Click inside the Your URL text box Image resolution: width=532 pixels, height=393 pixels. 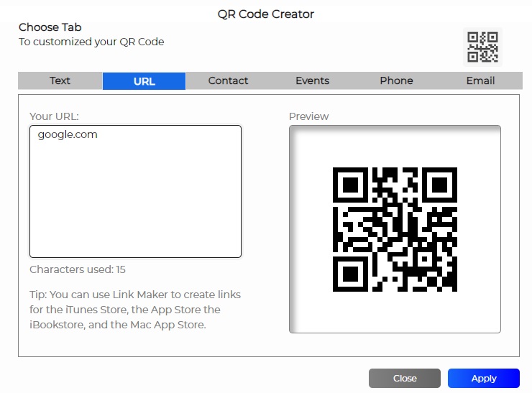[135, 192]
